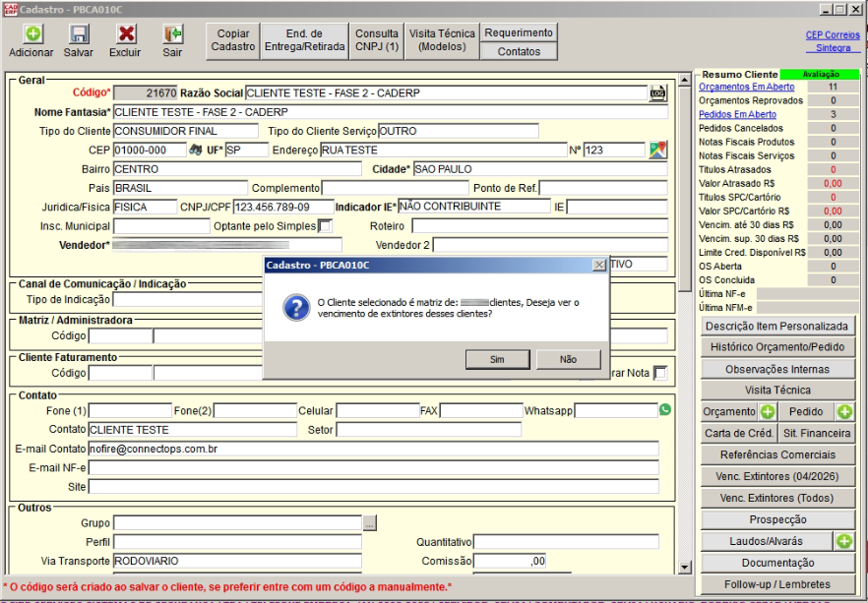Open End. de Entrega/Retirada
This screenshot has width=868, height=603.
[304, 40]
